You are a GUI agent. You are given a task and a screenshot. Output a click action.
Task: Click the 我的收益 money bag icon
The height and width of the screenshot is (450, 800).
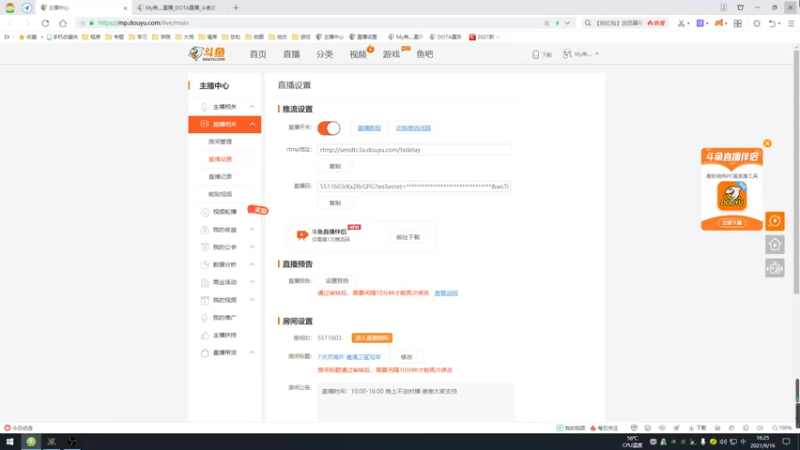(205, 230)
